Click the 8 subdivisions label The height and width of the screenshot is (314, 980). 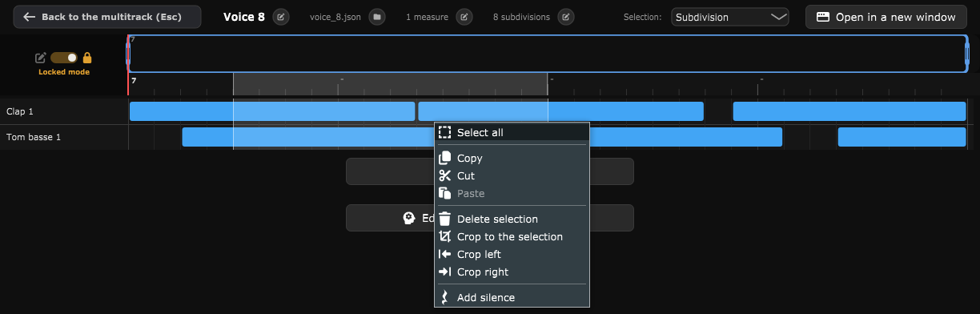point(522,17)
